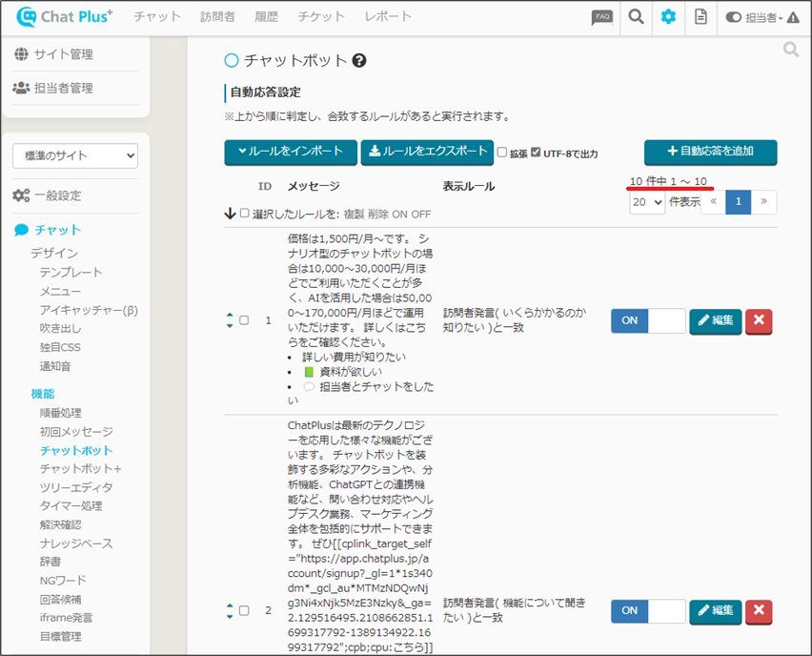Screen dimensions: 812x656
Task: Click the Chat Plus logo
Action: [x=64, y=17]
